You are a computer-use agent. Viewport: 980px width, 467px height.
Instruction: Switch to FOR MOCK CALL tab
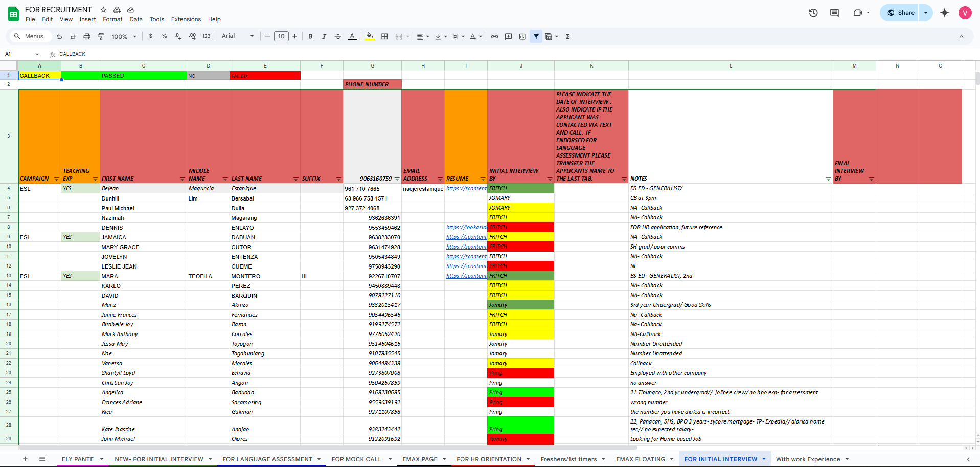[x=356, y=459]
